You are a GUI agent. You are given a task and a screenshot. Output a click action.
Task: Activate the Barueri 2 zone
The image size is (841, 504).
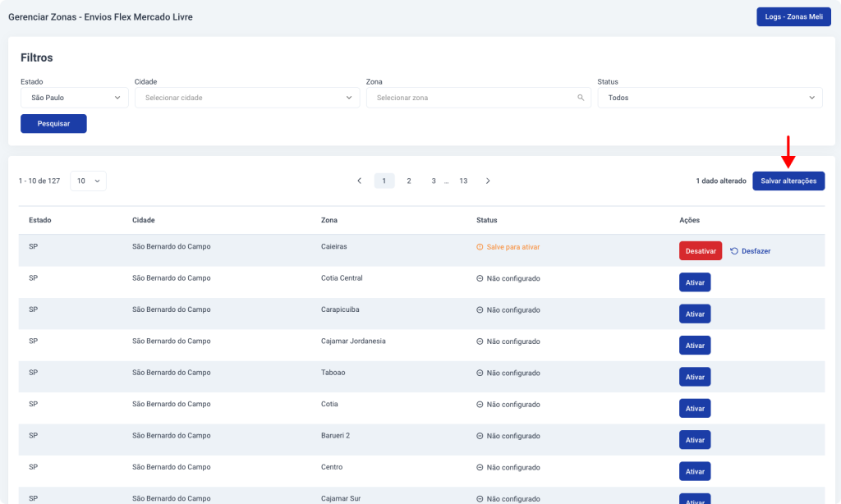pos(695,440)
